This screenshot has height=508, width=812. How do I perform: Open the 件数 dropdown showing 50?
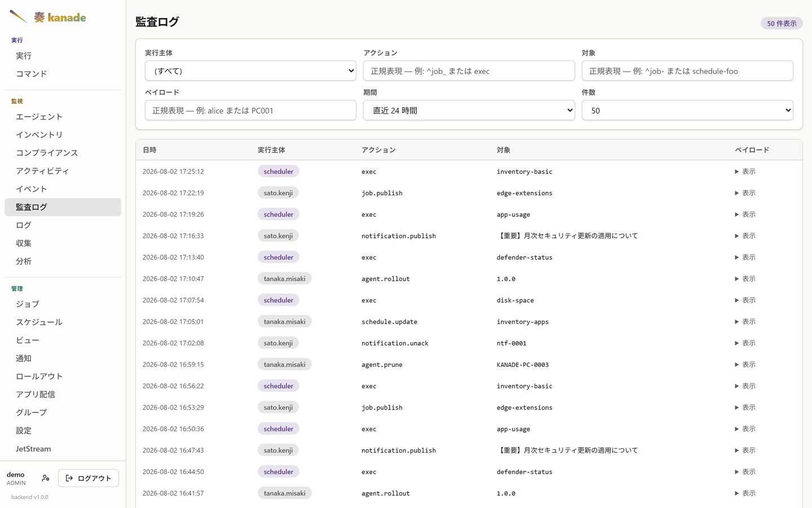687,110
